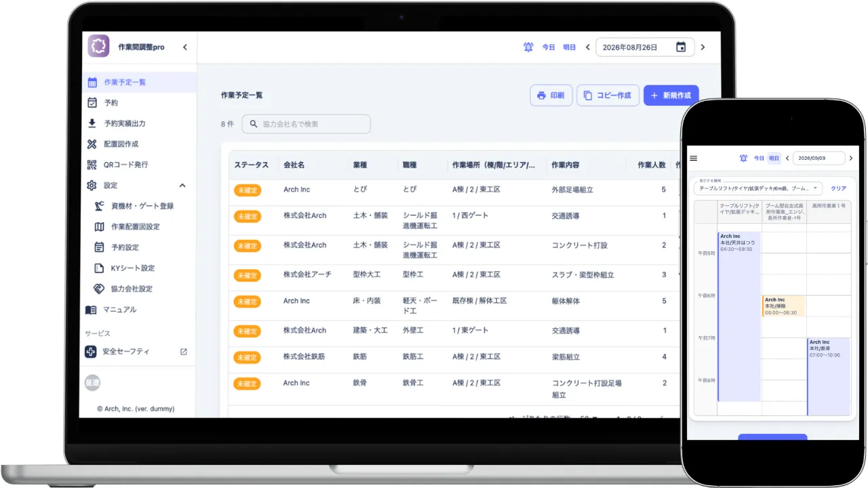
Task: Click the external link icon beside 安全セーフティ
Action: tap(183, 352)
